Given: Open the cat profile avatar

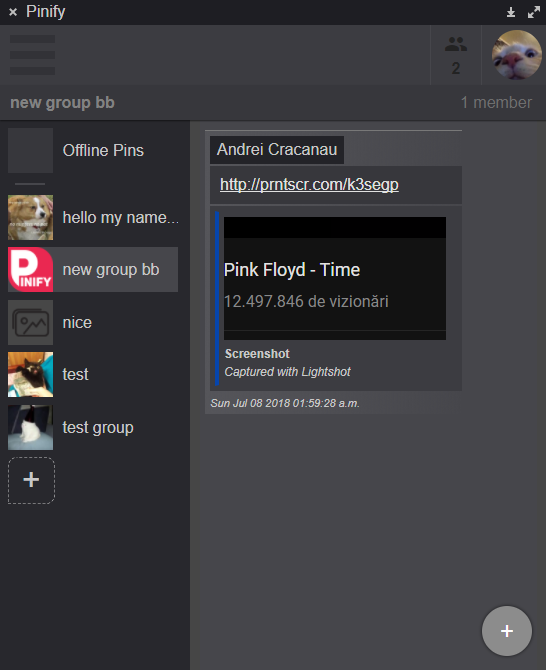Looking at the screenshot, I should click(x=517, y=55).
